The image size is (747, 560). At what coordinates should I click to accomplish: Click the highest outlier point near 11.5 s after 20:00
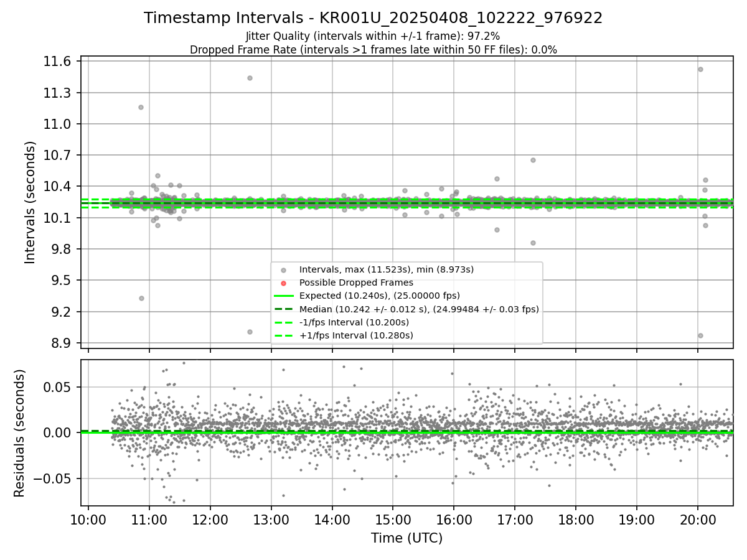click(x=700, y=69)
